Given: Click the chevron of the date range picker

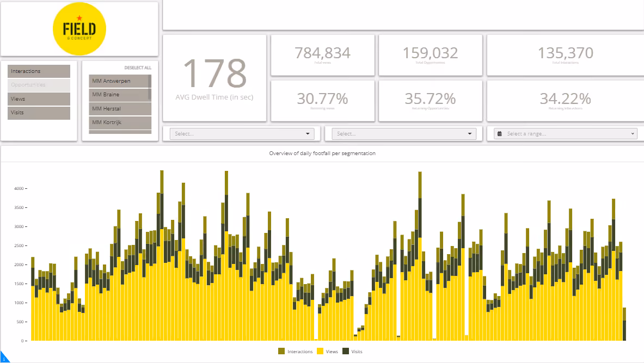Looking at the screenshot, I should tap(633, 134).
